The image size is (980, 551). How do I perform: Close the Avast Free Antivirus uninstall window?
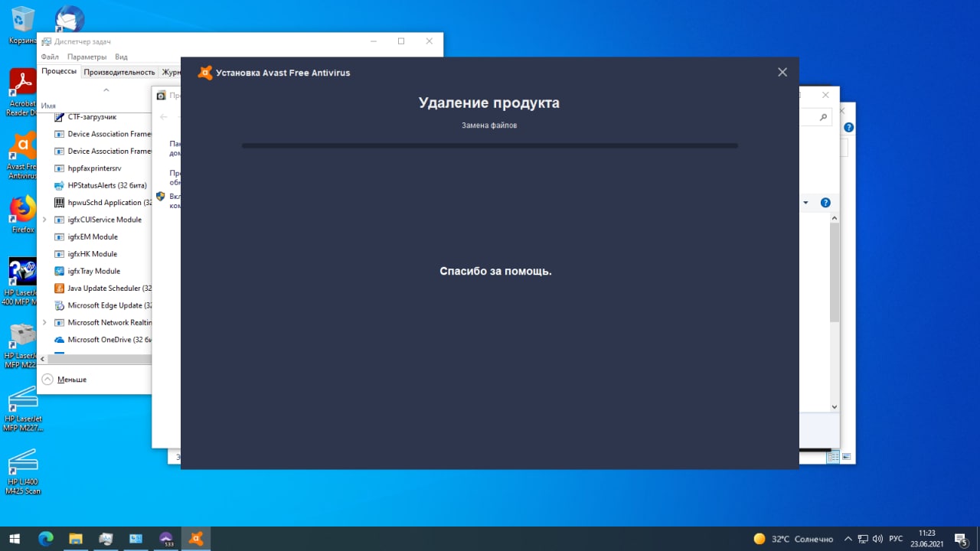(x=782, y=72)
